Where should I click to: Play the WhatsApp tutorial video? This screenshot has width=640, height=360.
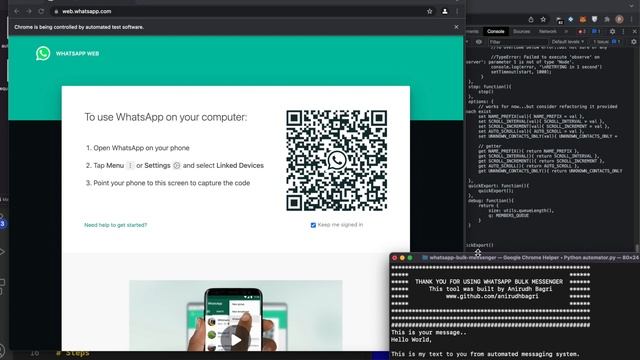pyautogui.click(x=236, y=339)
